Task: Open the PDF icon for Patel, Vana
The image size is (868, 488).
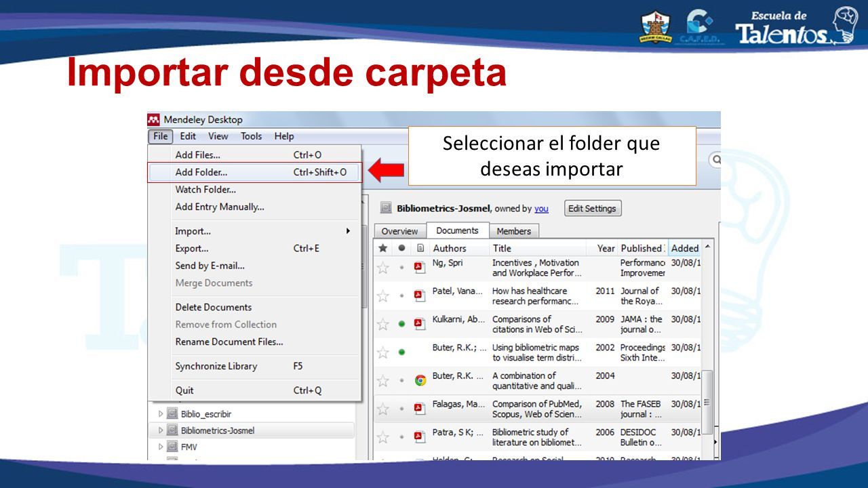Action: click(x=420, y=296)
